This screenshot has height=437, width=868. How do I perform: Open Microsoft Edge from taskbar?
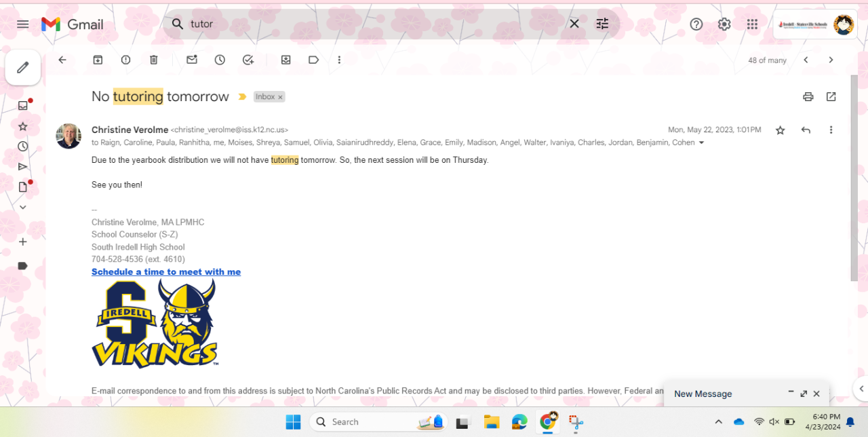pos(519,422)
